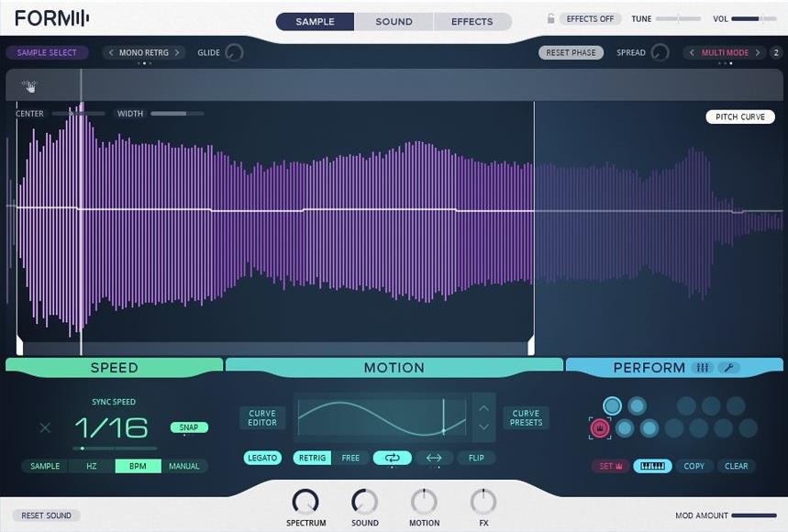
Task: Step up the curve shape with the up arrow
Action: point(483,408)
